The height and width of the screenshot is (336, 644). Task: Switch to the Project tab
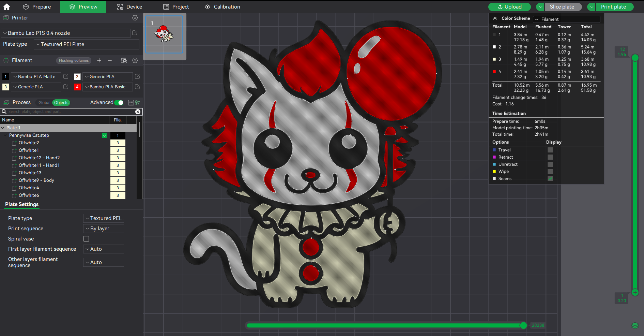click(x=176, y=7)
